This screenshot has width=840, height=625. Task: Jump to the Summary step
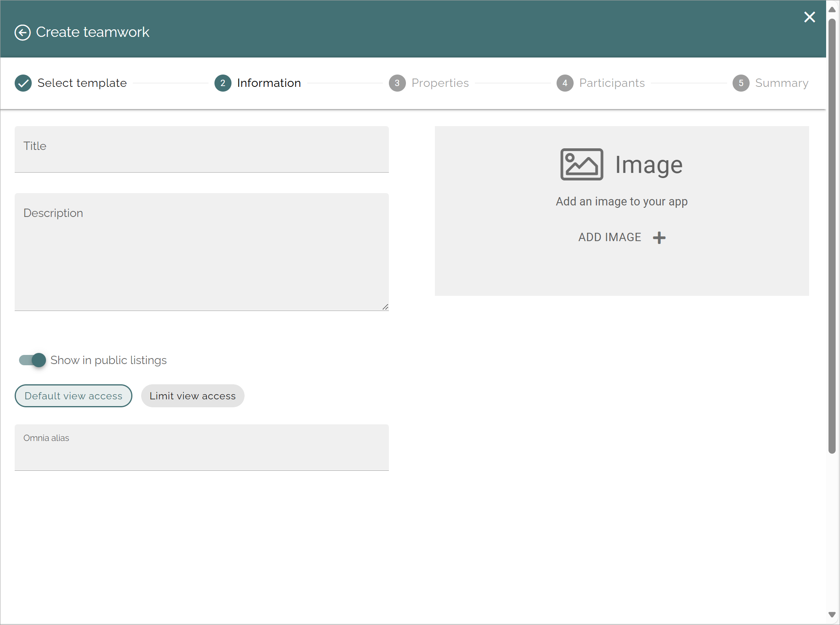(x=782, y=83)
